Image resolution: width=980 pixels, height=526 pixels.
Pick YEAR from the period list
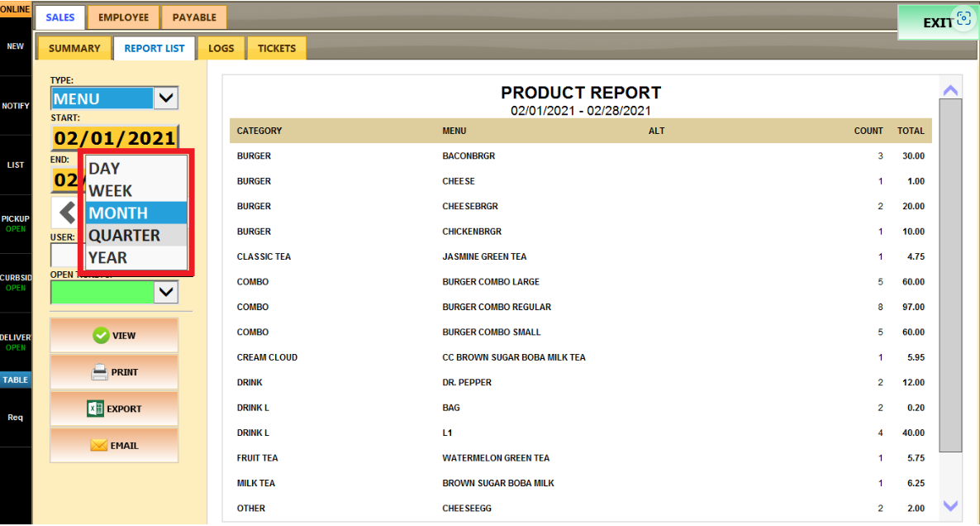pyautogui.click(x=108, y=258)
